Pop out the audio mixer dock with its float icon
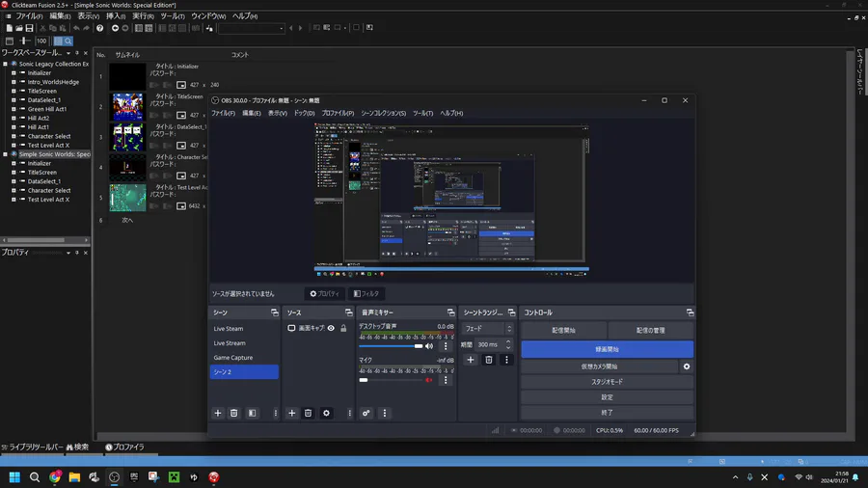The width and height of the screenshot is (868, 488). (x=450, y=312)
